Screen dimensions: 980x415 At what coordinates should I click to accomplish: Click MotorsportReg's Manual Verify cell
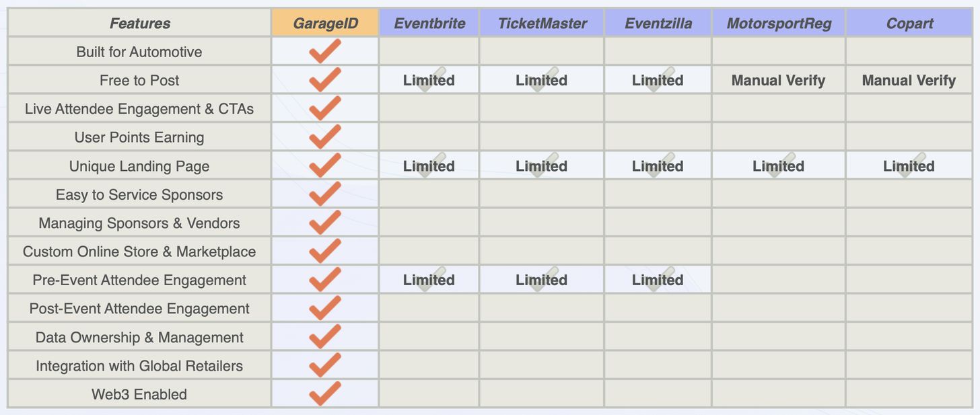(779, 81)
